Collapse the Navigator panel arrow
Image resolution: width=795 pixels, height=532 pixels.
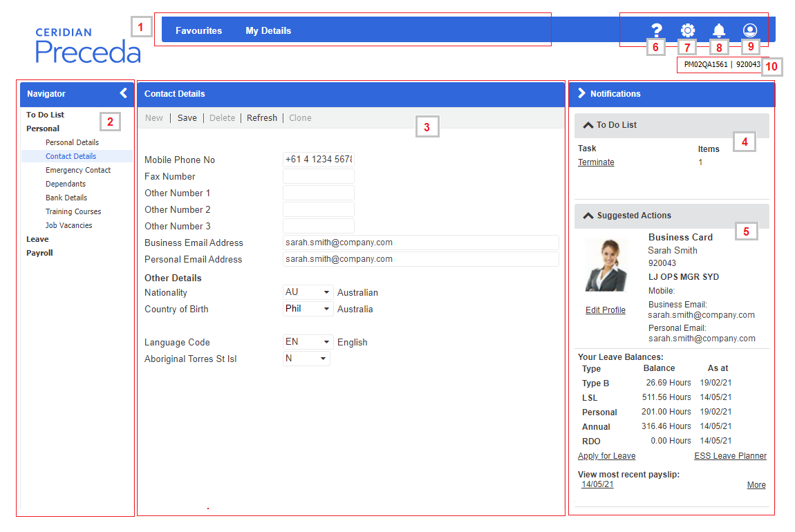pos(123,93)
